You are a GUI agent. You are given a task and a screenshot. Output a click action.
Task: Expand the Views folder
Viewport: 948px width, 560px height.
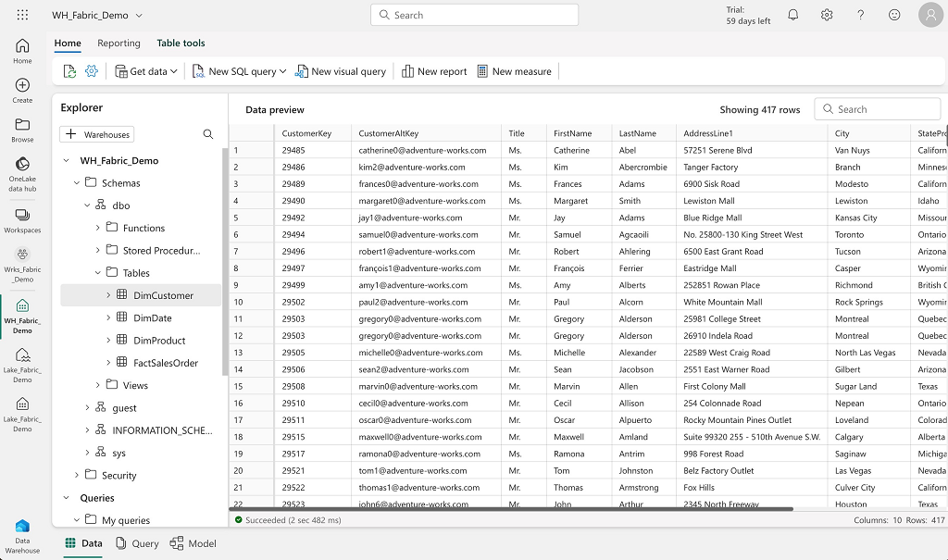coord(98,385)
